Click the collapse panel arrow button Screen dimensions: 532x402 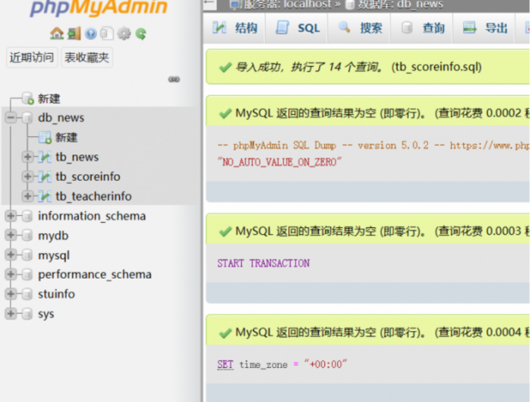210,4
